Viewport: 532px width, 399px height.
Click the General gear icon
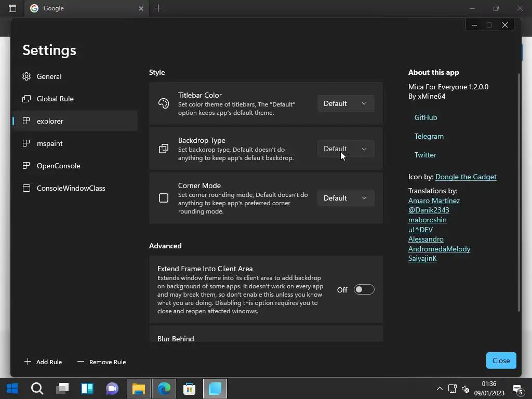pos(26,76)
